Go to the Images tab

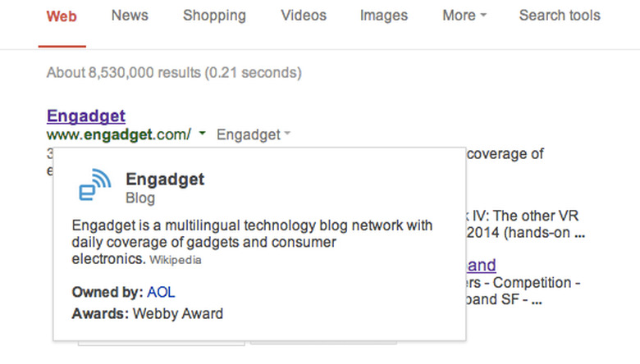point(383,16)
